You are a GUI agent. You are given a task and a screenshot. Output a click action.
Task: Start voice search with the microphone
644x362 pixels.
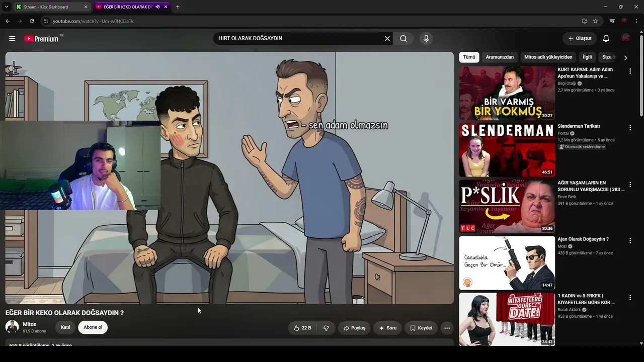(x=426, y=39)
